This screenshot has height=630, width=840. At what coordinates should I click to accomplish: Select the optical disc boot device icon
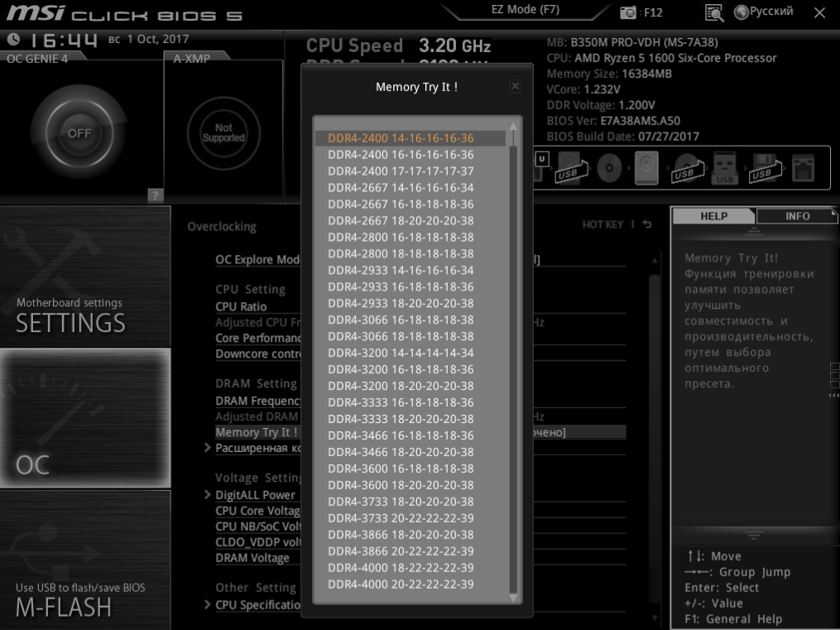click(610, 168)
